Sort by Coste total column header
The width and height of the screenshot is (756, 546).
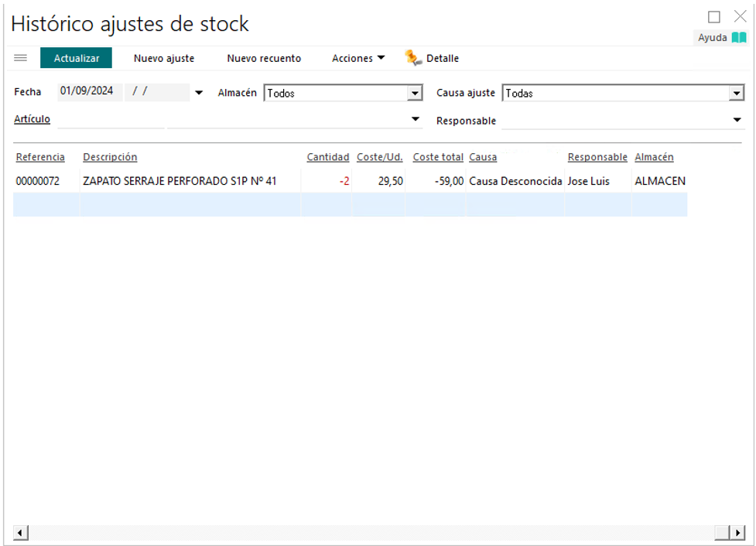[x=438, y=157]
